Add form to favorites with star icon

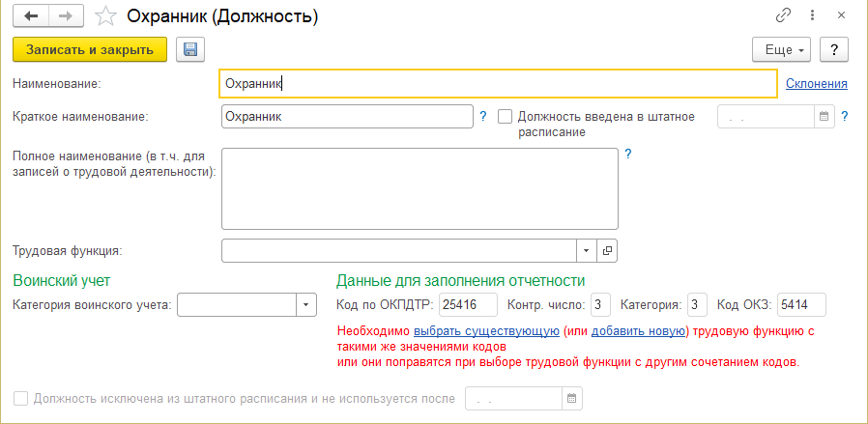tap(108, 16)
